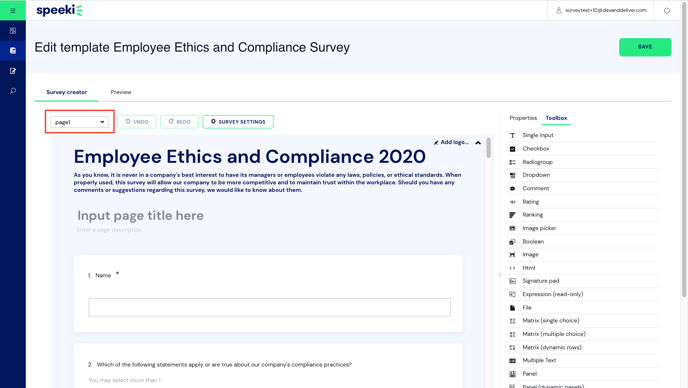
Task: Click the browser page vertical scrollbar
Action: [x=684, y=149]
